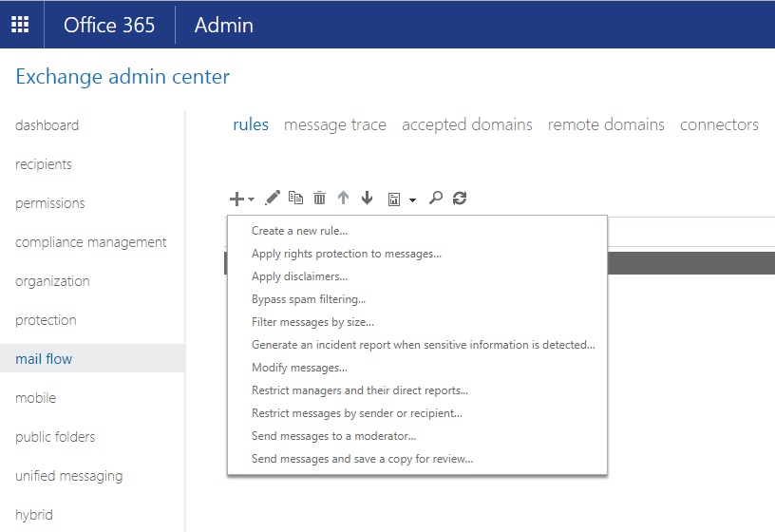Screen dimensions: 775x532
Task: Open protection section
Action: (x=46, y=320)
